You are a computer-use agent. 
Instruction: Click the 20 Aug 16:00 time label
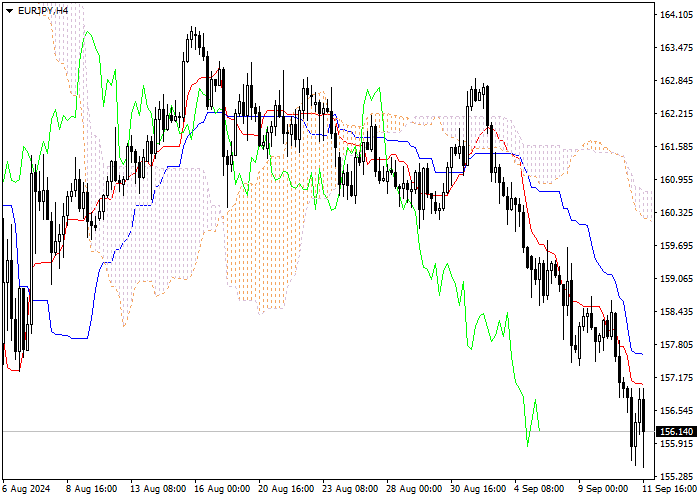286,489
